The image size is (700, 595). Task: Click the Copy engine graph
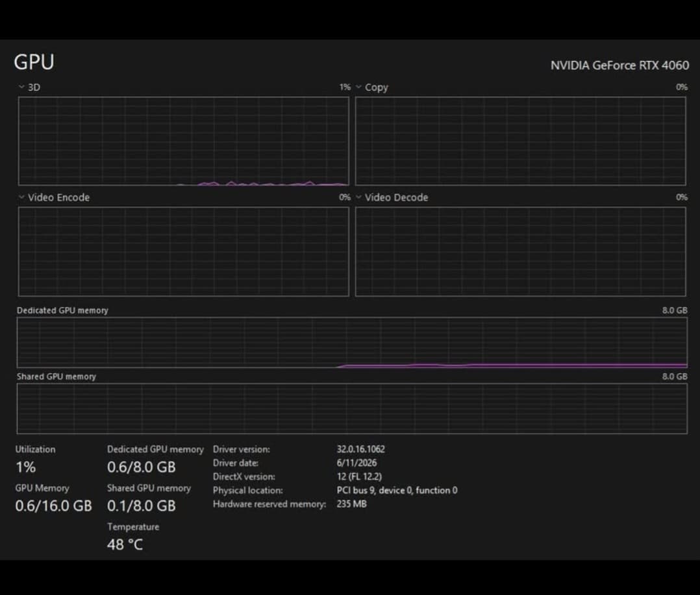coord(521,141)
